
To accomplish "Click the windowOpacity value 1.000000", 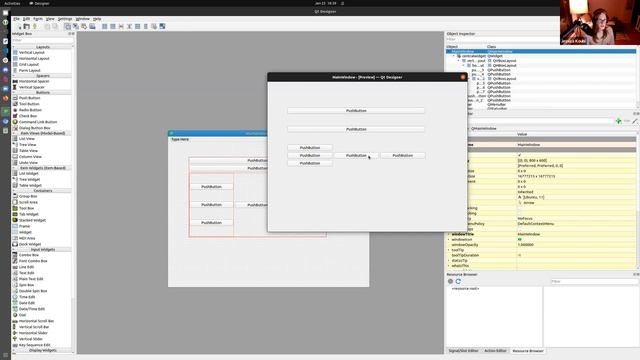I will pos(526,245).
